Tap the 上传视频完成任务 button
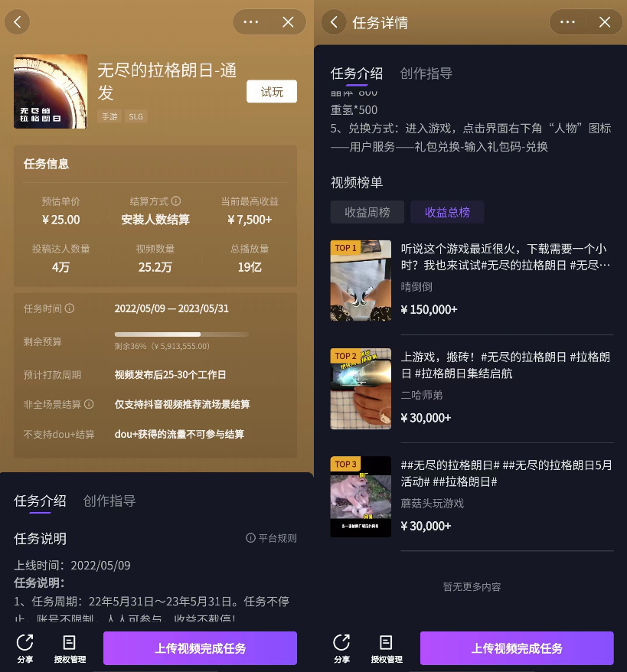The image size is (627, 672). coord(200,648)
